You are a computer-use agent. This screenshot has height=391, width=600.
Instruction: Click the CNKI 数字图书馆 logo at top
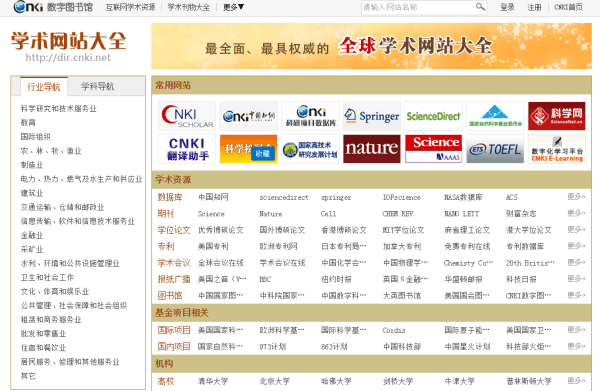[x=53, y=7]
